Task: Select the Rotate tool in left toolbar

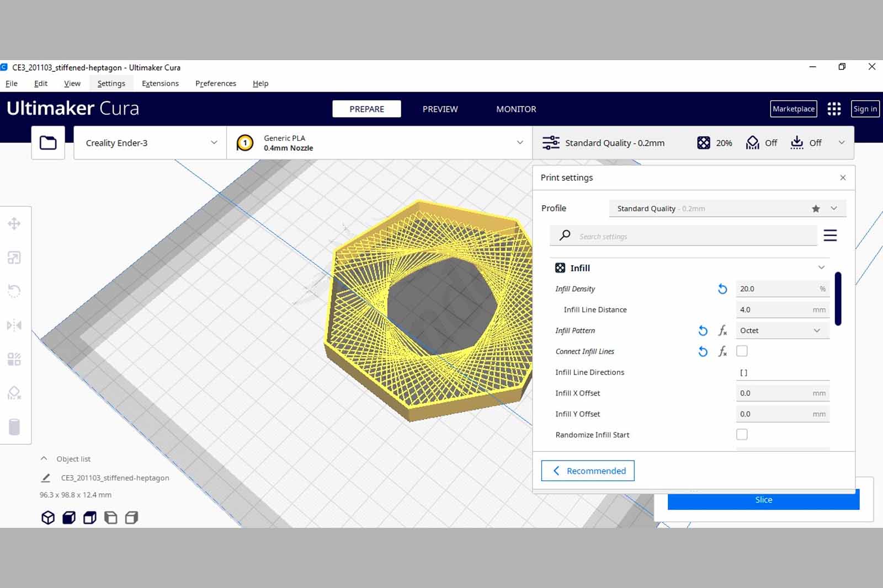Action: (x=14, y=291)
